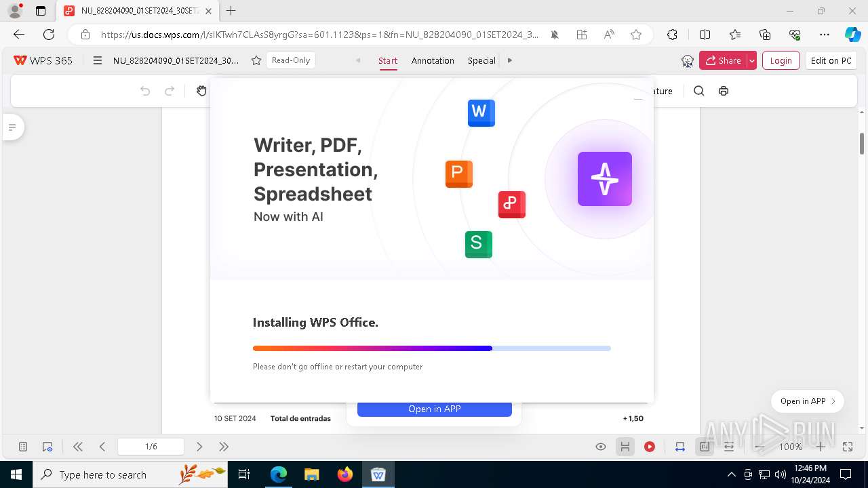Click the page number field 1/6

tap(151, 447)
